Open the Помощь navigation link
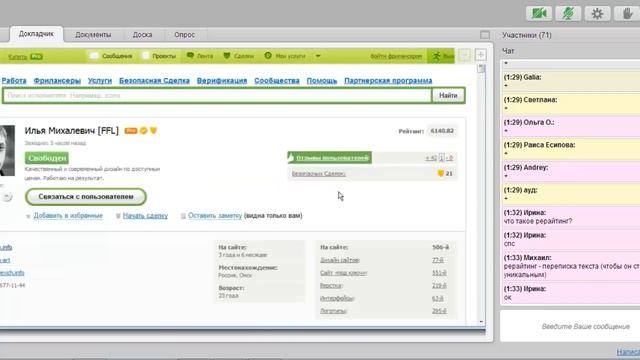 tap(322, 80)
